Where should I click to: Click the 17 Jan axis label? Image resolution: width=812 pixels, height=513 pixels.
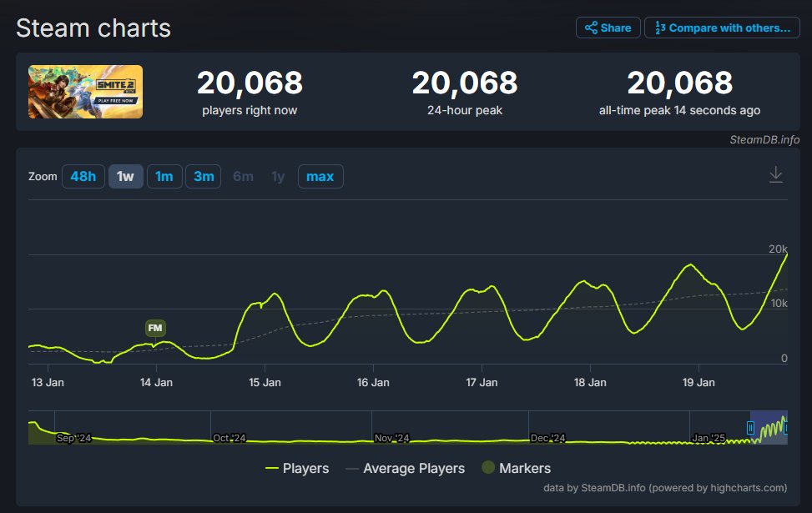(x=482, y=383)
